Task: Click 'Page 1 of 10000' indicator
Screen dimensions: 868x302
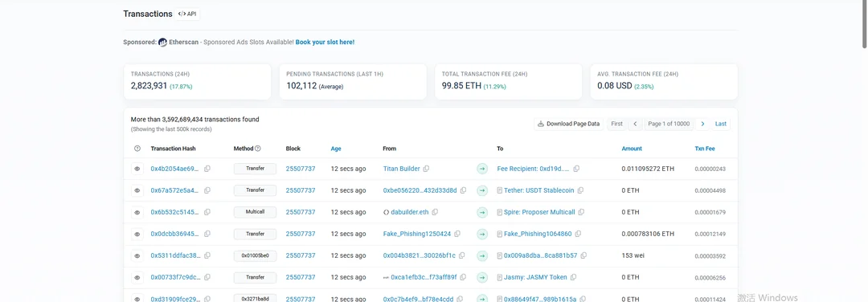Action: (x=669, y=124)
